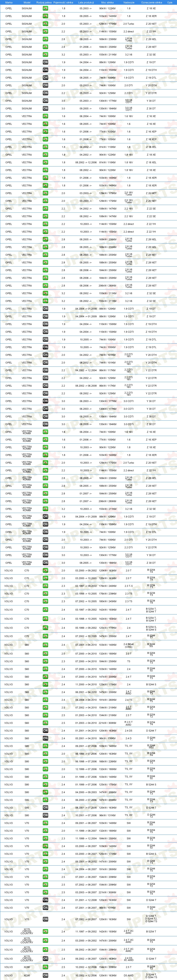Click the '04.2000 -> 09.2003' production years cell
Screen dimensions: 177x980
click(86, 792)
